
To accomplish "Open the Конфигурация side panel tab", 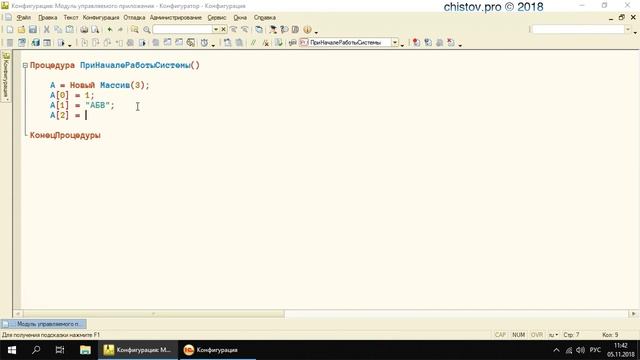I will tap(6, 76).
